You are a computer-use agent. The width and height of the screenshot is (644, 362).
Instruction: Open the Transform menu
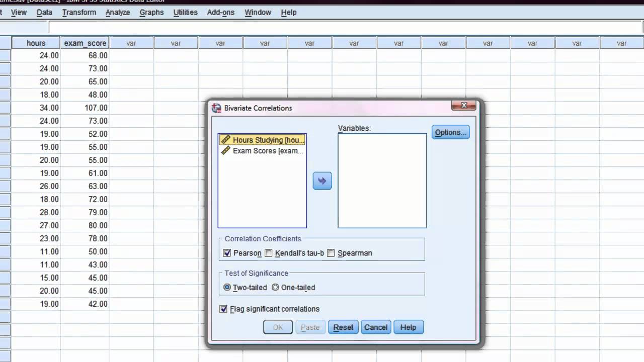pyautogui.click(x=79, y=12)
